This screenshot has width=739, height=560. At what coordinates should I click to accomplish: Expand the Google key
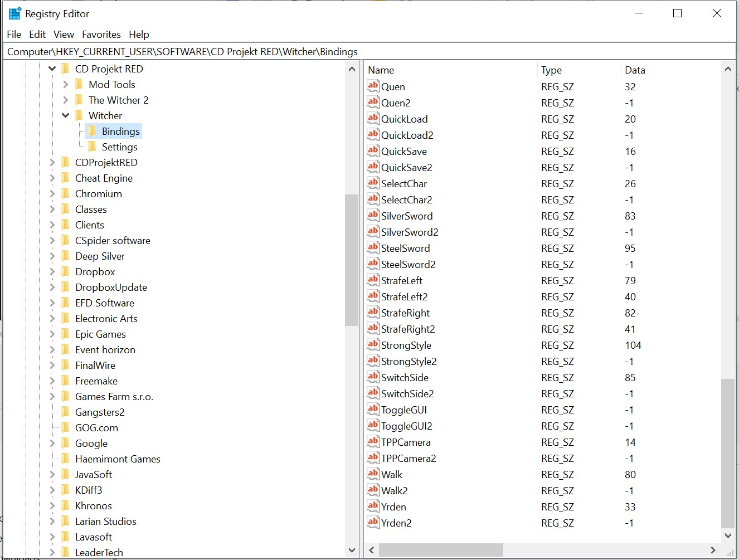(x=52, y=443)
